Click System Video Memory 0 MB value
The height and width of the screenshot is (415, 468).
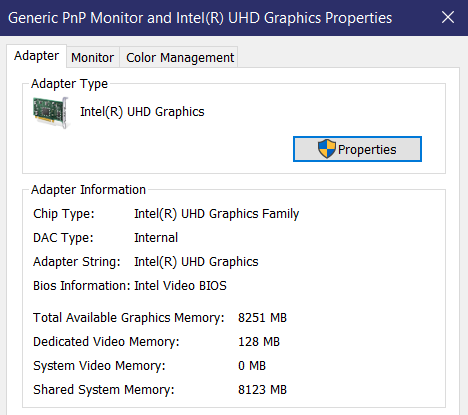click(x=252, y=366)
